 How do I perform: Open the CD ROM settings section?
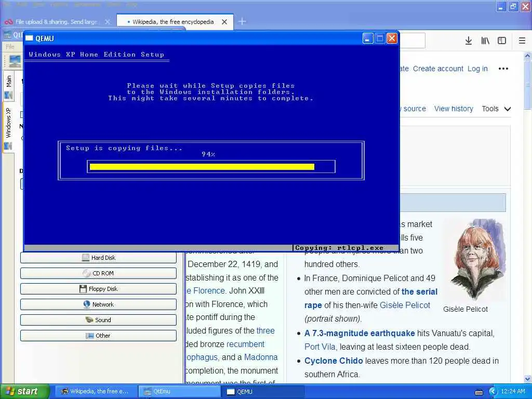[98, 273]
